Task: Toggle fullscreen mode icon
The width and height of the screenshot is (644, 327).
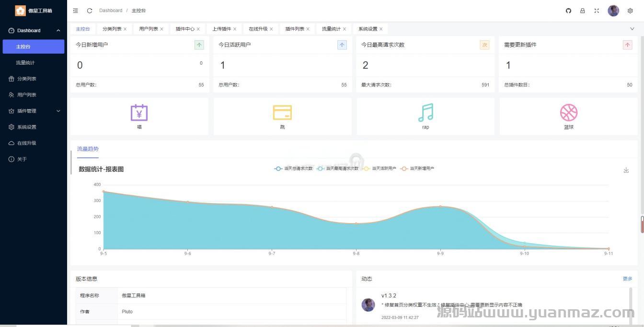Action: tap(597, 11)
